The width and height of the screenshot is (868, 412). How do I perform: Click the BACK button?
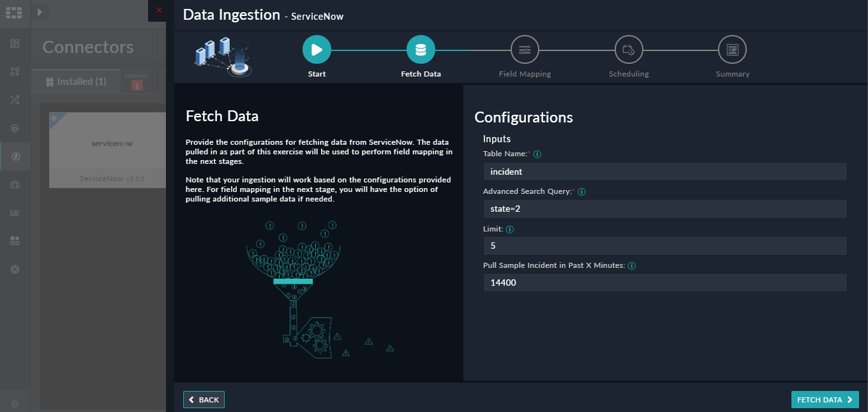point(204,400)
